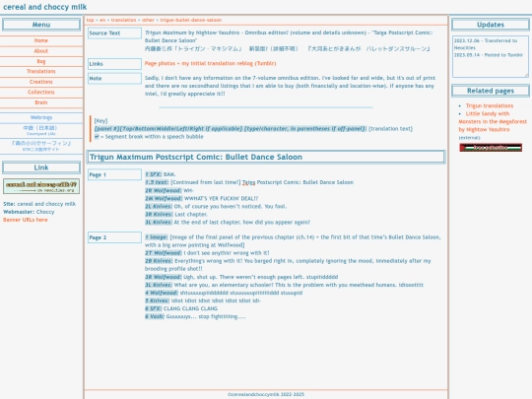Click the 'en' breadcrumb link

102,20
